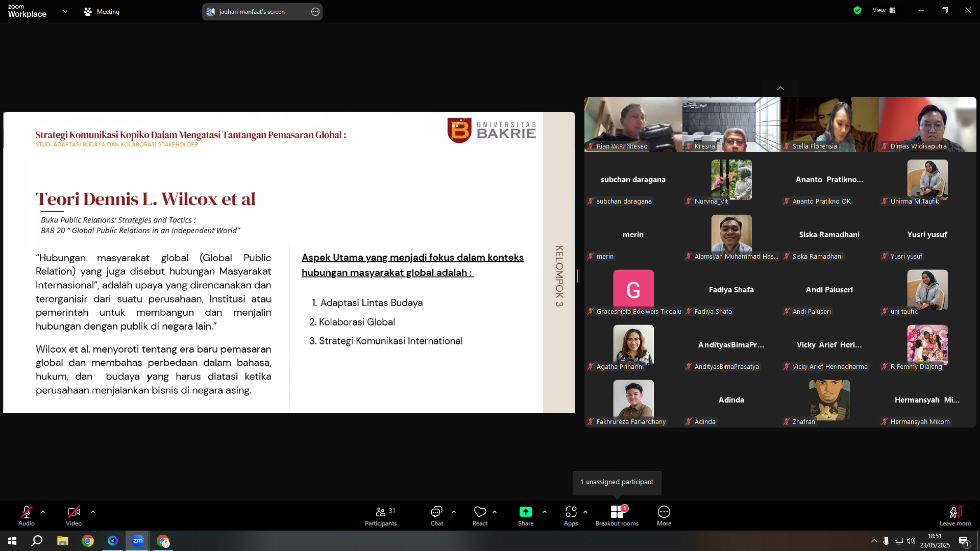The width and height of the screenshot is (980, 551).
Task: Open the View layout menu
Action: click(x=884, y=10)
